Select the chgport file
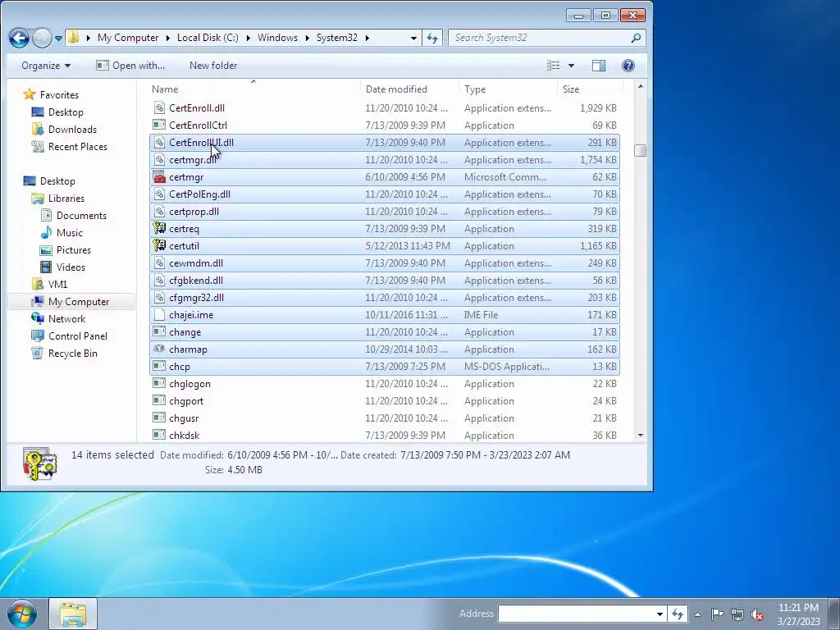This screenshot has height=630, width=840. click(384, 400)
